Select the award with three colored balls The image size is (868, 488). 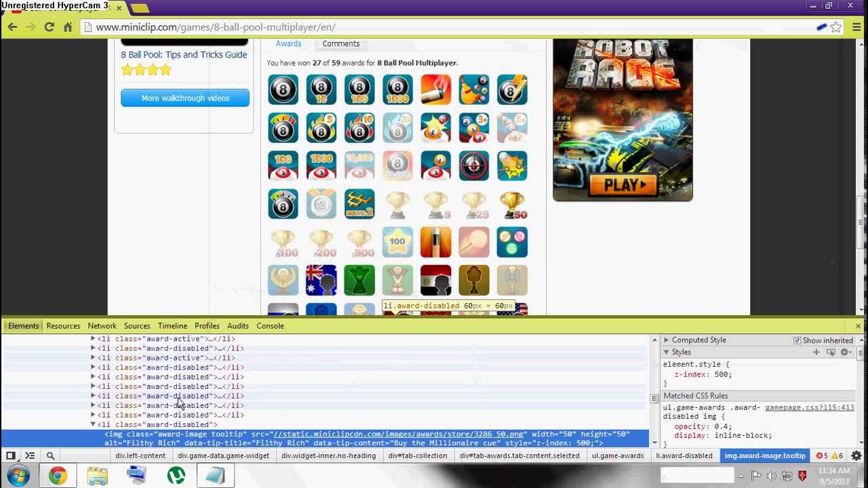tap(512, 242)
